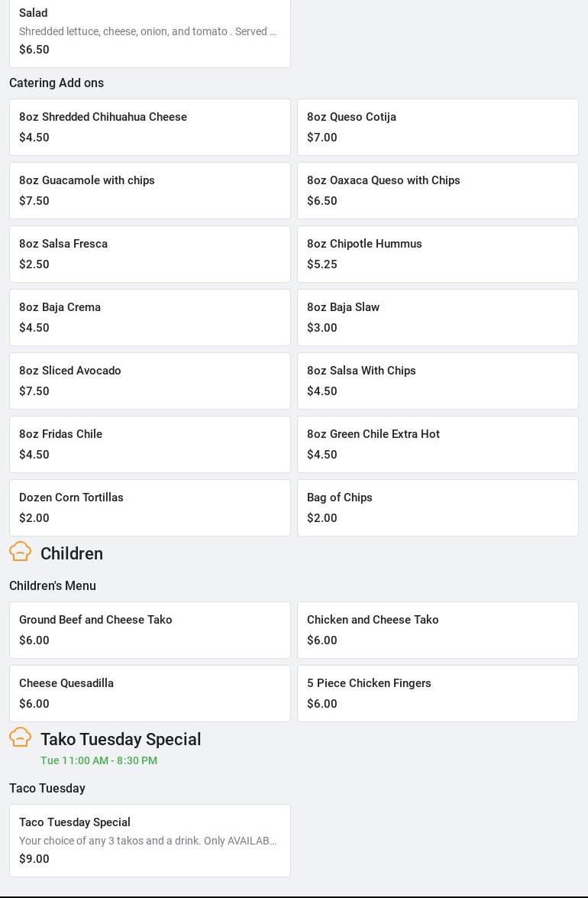This screenshot has height=898, width=588.
Task: Pick 8oz Oaxaca Queso with Chips
Action: tap(438, 190)
